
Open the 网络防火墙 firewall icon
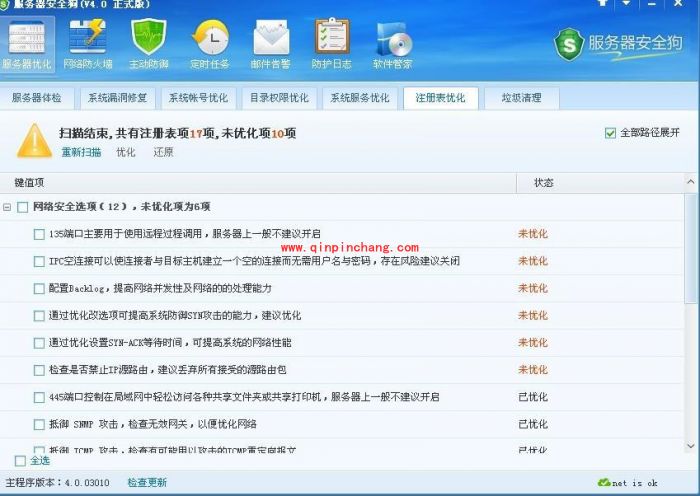[88, 43]
